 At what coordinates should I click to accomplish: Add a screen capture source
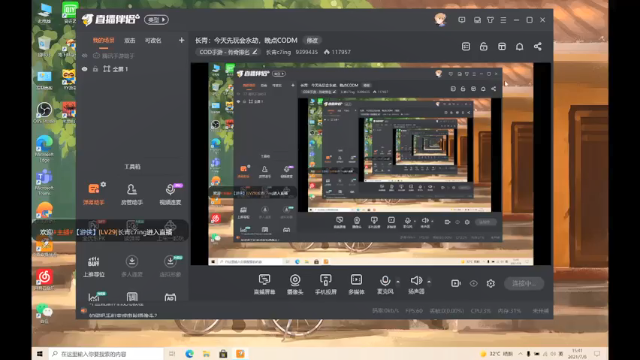pyautogui.click(x=264, y=284)
